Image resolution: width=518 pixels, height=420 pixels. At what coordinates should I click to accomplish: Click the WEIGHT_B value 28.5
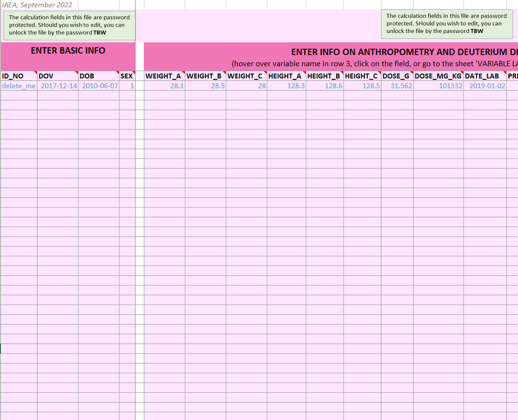click(205, 86)
